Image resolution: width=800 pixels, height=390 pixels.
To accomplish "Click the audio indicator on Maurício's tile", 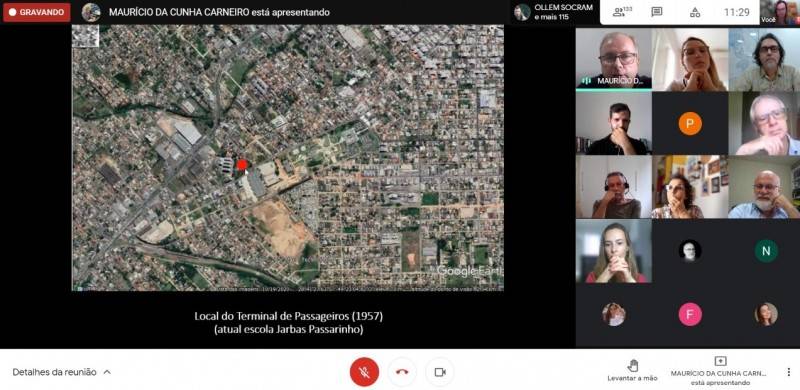I will pyautogui.click(x=586, y=81).
